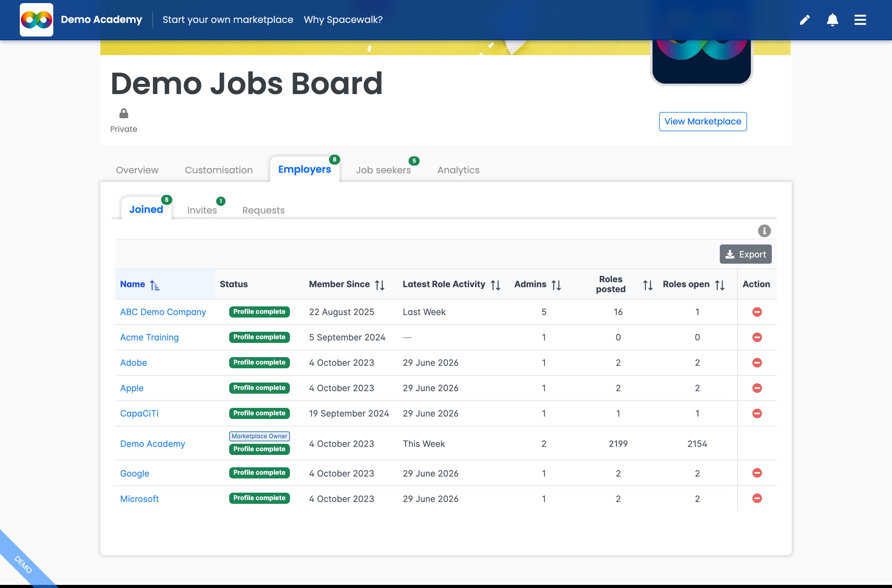Sort by Latest Role Activity arrows
The width and height of the screenshot is (892, 588).
click(495, 285)
